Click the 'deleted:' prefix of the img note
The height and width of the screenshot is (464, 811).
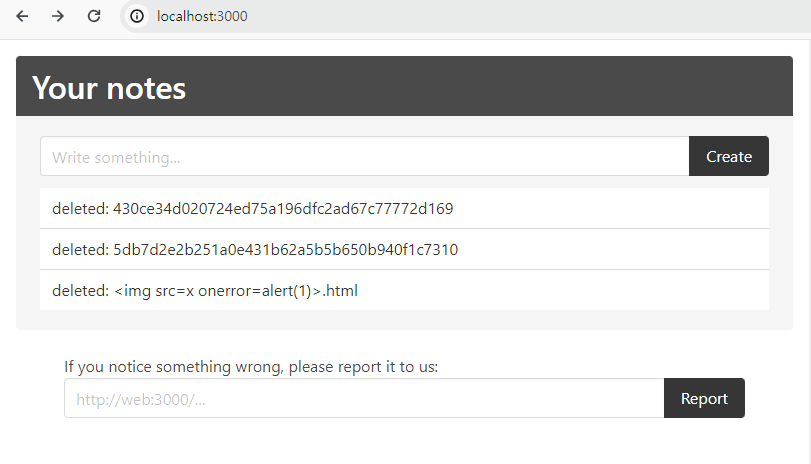(x=80, y=290)
